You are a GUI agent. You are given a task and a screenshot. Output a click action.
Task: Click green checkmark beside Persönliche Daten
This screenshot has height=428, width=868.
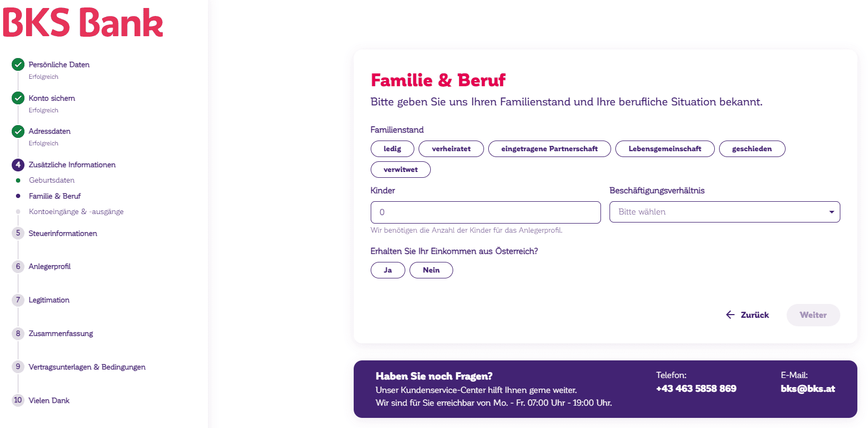tap(18, 64)
